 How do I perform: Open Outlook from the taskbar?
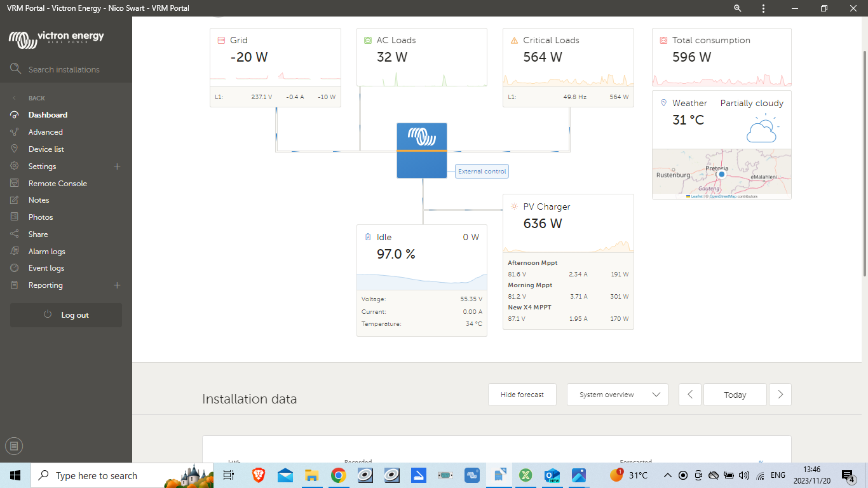552,475
